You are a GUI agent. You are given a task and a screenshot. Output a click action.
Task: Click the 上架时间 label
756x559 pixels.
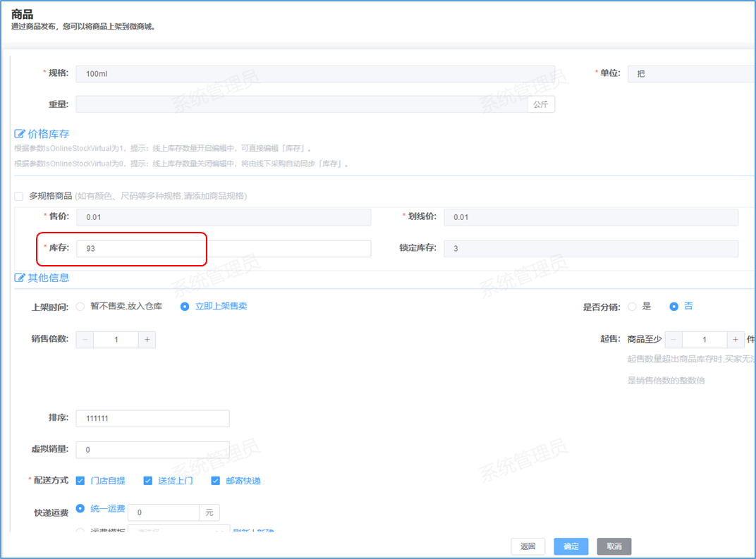50,307
